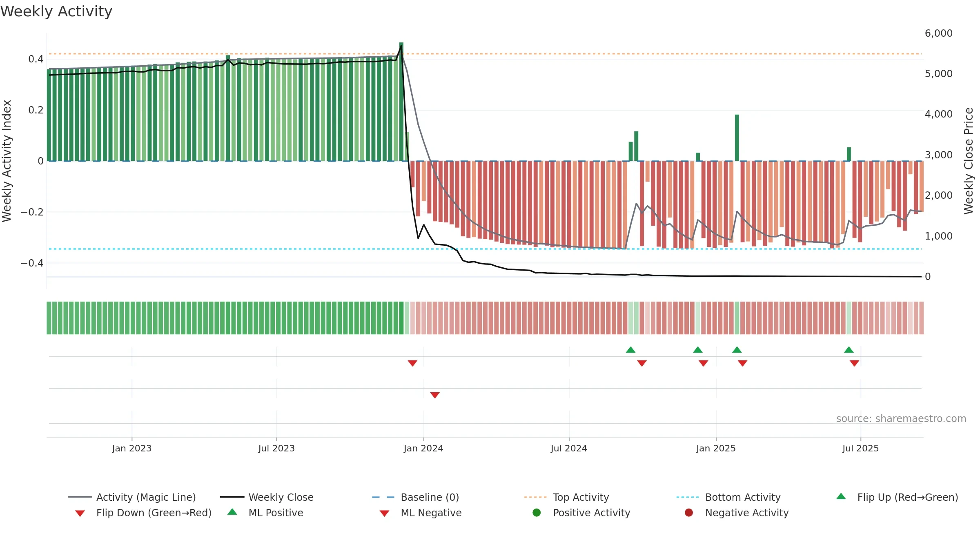
Task: Toggle the Weekly Close legend entry
Action: click(x=267, y=497)
